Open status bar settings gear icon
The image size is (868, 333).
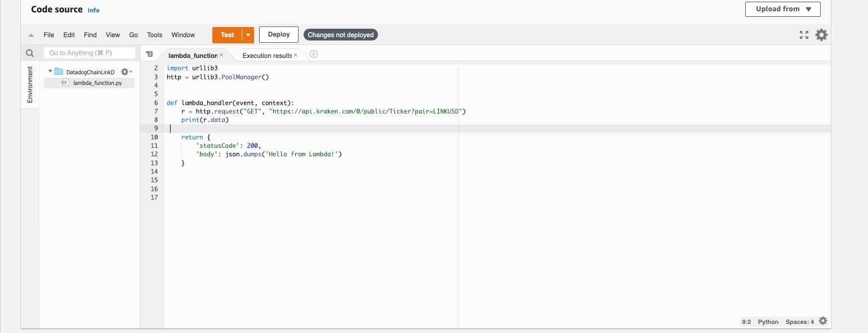823,321
